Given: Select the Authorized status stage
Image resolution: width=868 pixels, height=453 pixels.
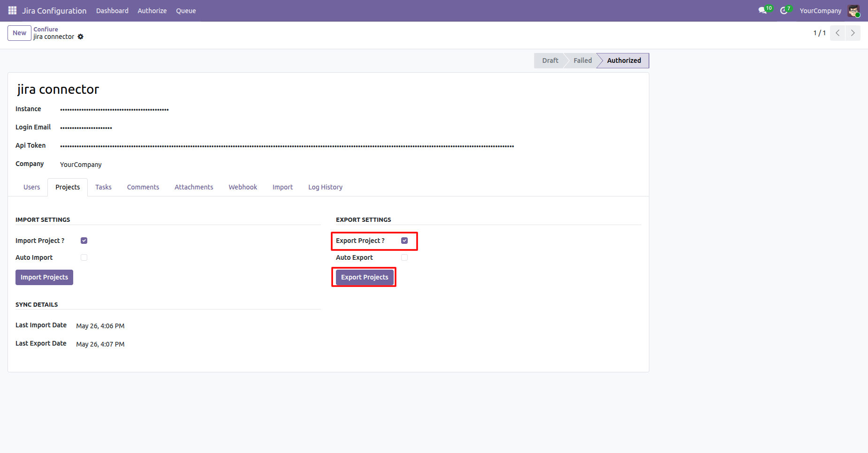Looking at the screenshot, I should point(624,60).
